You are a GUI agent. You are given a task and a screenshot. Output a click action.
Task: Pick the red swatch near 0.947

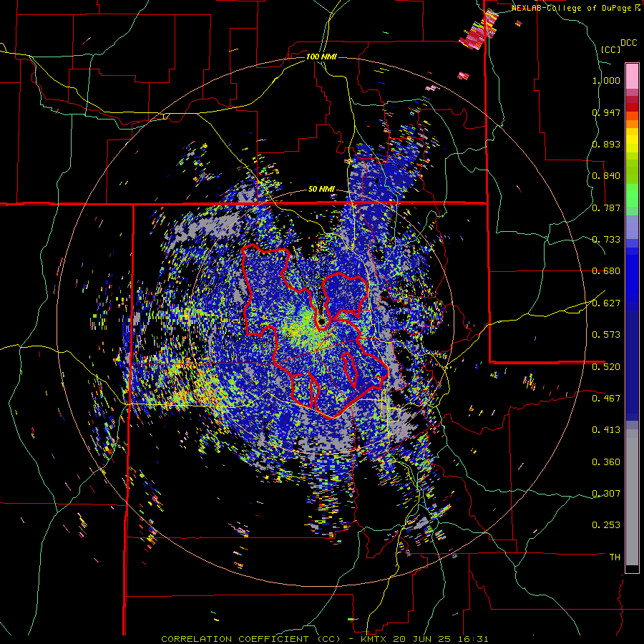tap(632, 107)
